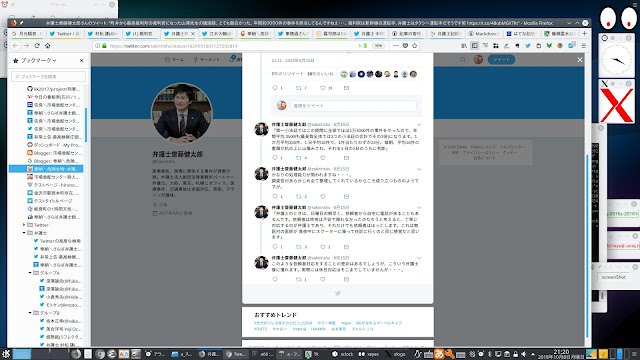The height and width of the screenshot is (360, 640).
Task: Go back using the browser Back arrow
Action: pos(16,46)
